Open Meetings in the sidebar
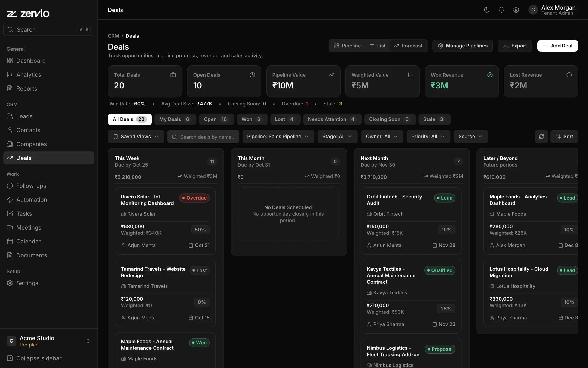The width and height of the screenshot is (588, 368). click(49, 227)
